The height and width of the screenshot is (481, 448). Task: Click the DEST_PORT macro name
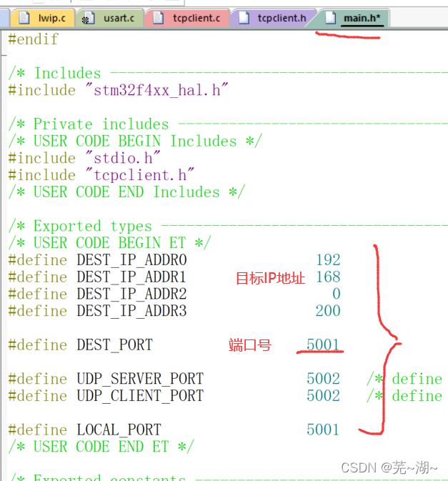click(x=115, y=345)
